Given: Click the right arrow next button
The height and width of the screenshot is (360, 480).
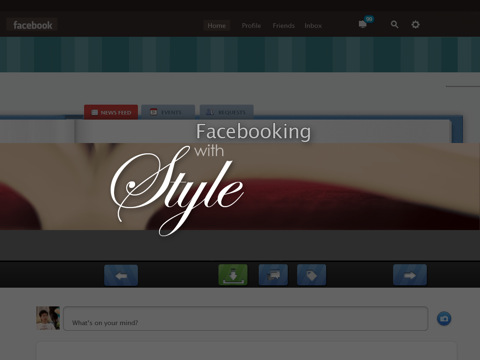Looking at the screenshot, I should click(410, 275).
